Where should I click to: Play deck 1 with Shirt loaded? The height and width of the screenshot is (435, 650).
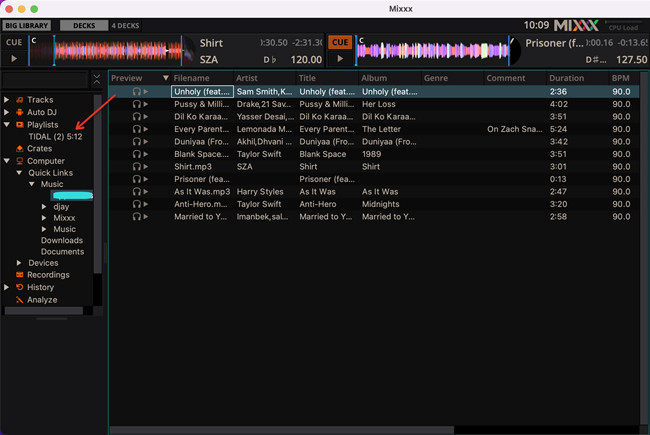click(x=14, y=58)
